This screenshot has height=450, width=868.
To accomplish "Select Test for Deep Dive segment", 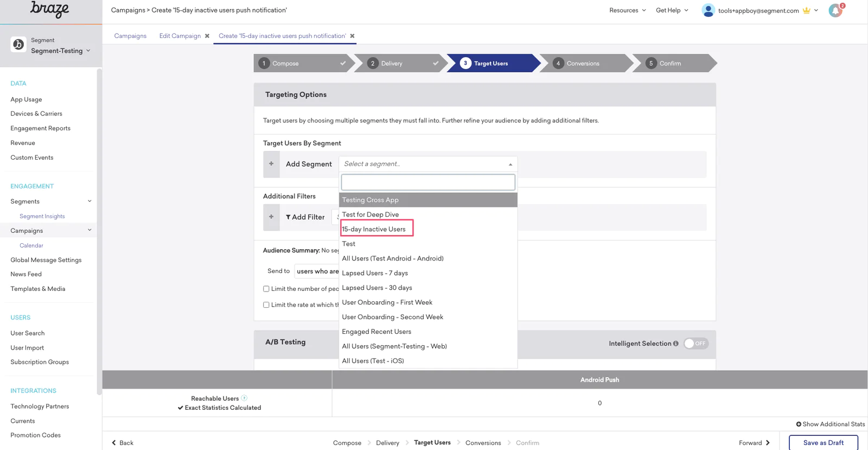I will pyautogui.click(x=428, y=214).
